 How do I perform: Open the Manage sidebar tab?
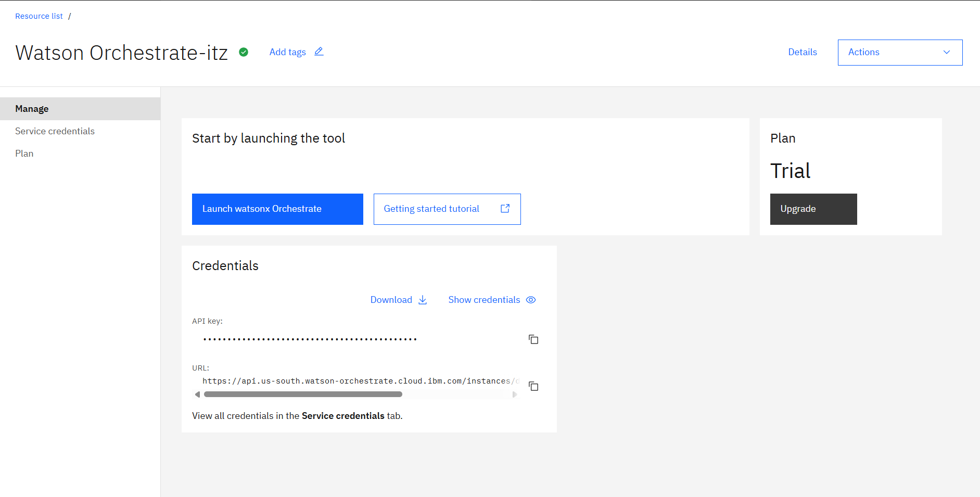(x=80, y=109)
